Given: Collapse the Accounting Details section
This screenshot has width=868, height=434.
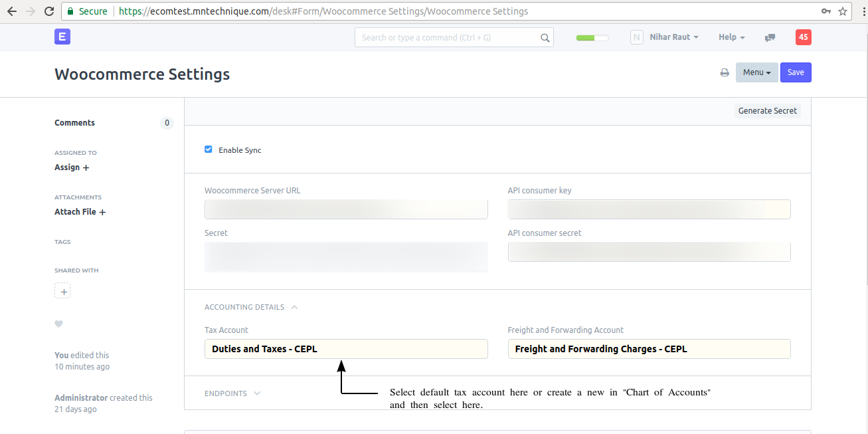Looking at the screenshot, I should (x=251, y=307).
